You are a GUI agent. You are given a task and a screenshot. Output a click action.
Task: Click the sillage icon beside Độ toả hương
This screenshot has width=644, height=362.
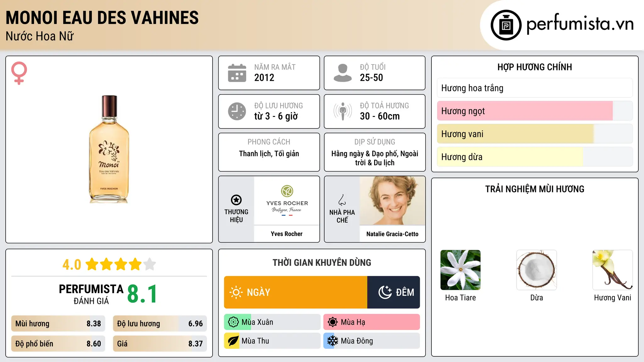[x=343, y=111]
